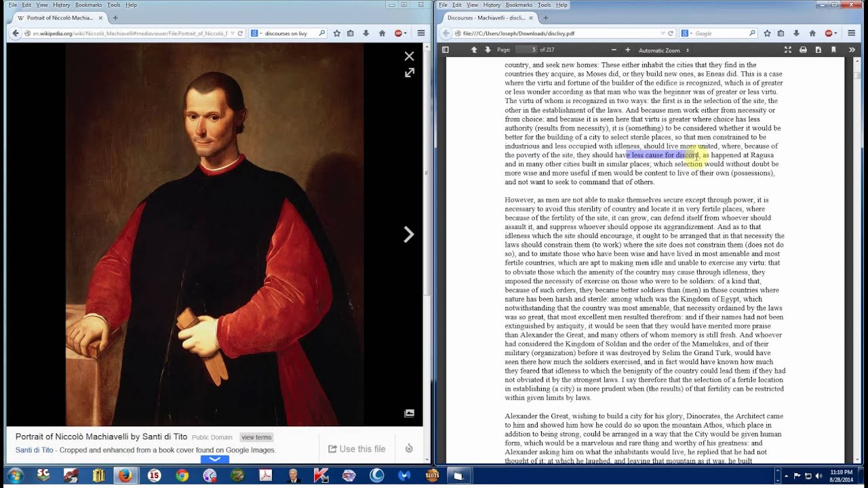Open View menu in the PDF window
This screenshot has width=868, height=488.
point(473,5)
